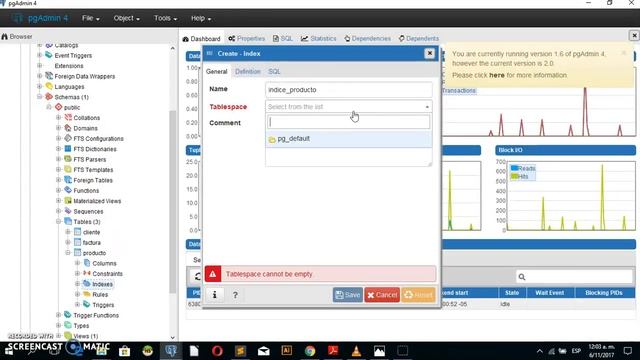Viewport: 640px width, 360px height.
Task: Open the Dependencies tab
Action: tap(367, 38)
